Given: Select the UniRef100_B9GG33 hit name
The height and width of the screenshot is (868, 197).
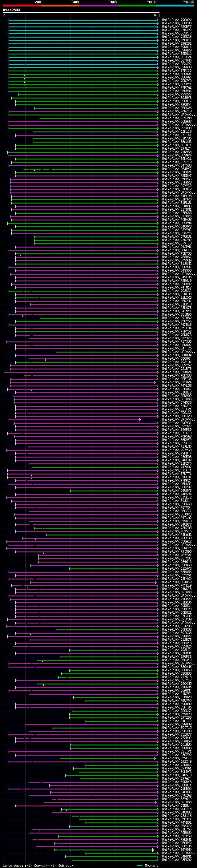Looking at the screenshot, I should (x=177, y=67).
